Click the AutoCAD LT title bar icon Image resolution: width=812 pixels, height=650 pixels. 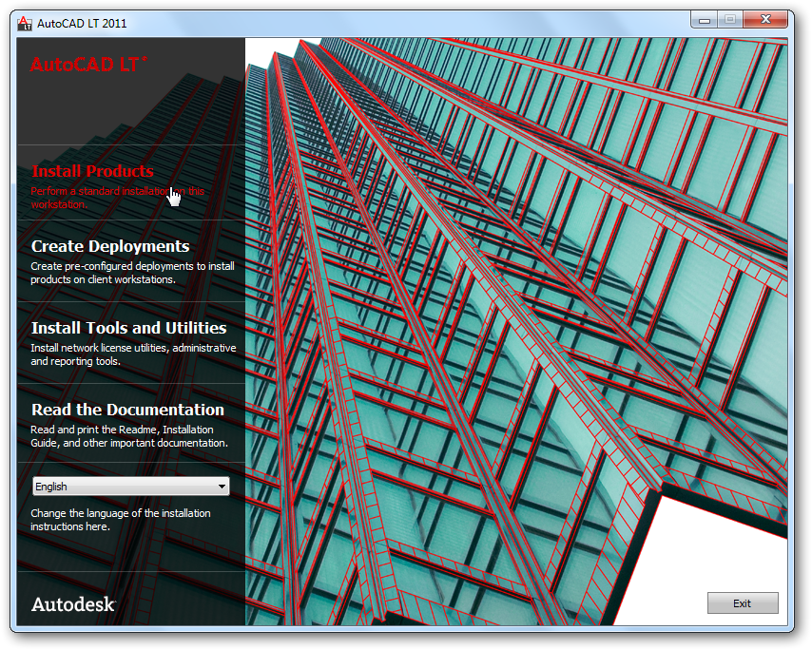[25, 24]
